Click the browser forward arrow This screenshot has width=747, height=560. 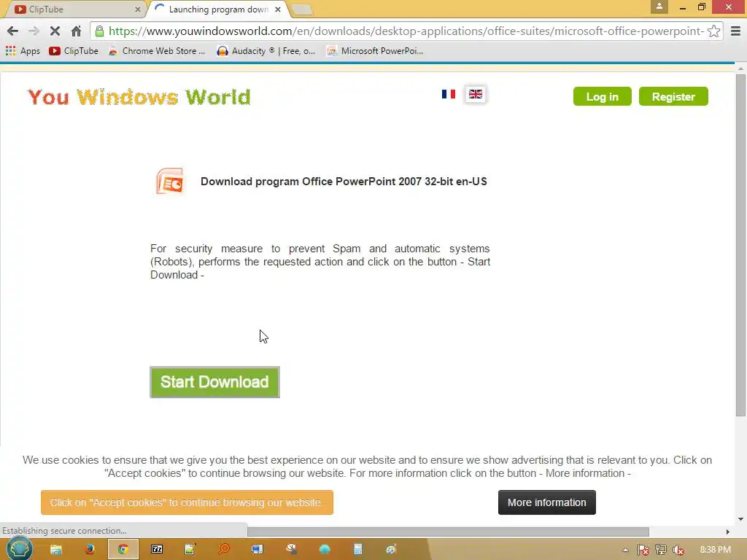[x=34, y=31]
